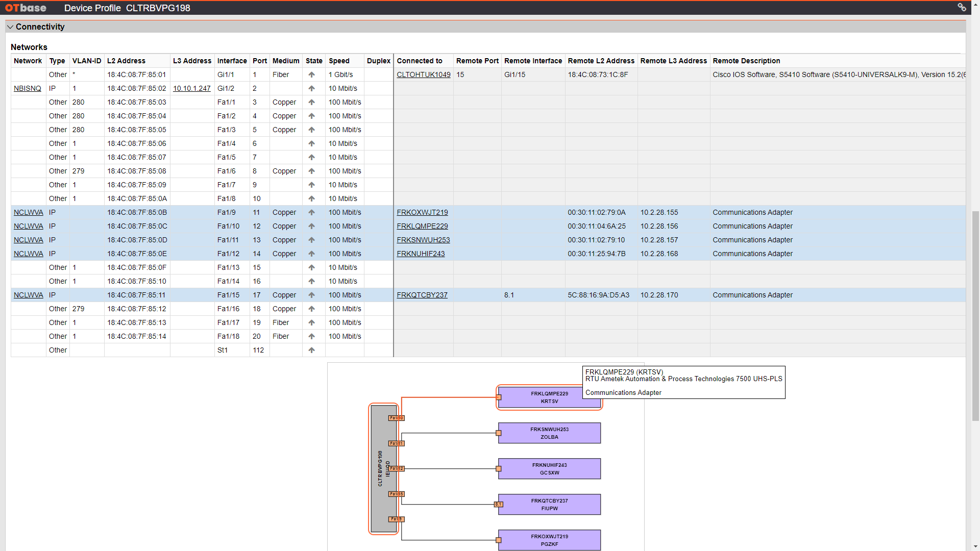Click the Fa1/12 port marker in diagram

pyautogui.click(x=397, y=468)
